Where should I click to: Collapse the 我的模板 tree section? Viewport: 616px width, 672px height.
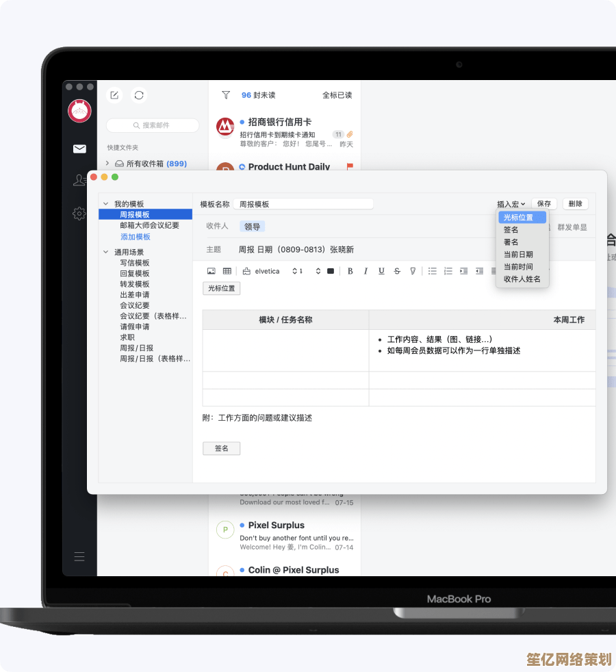106,204
